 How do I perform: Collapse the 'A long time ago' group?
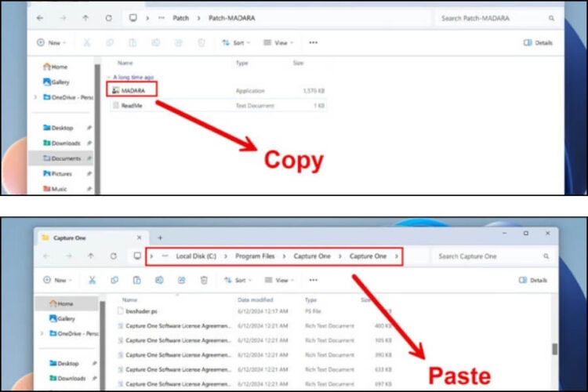[x=109, y=78]
